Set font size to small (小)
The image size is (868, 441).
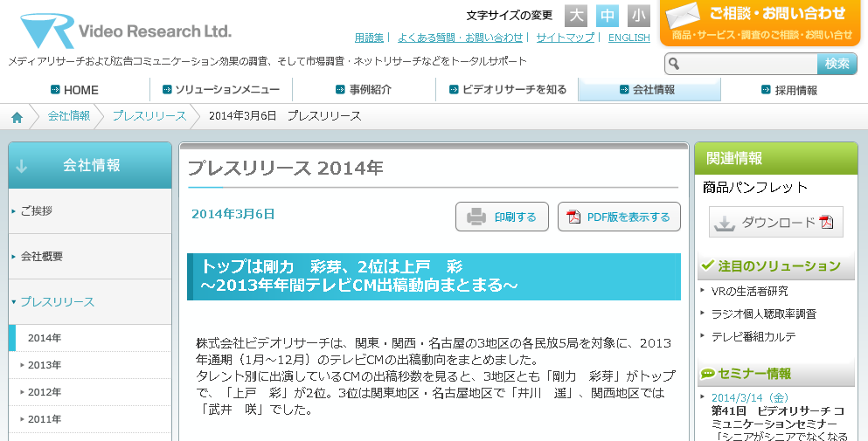click(x=639, y=16)
